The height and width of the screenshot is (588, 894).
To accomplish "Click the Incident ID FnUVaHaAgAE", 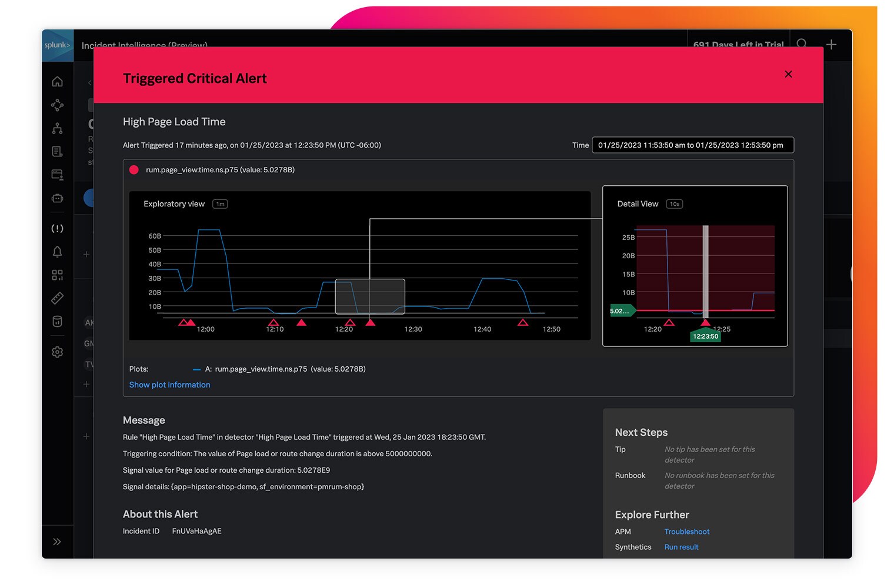I will pos(196,531).
